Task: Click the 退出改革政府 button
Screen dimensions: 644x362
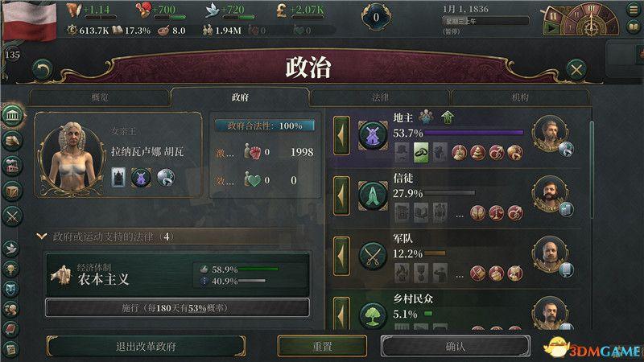Action: pos(146,347)
